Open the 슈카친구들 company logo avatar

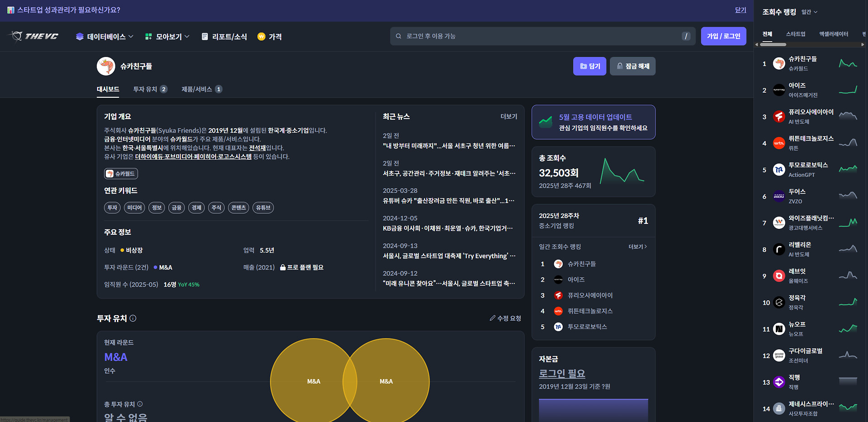click(106, 66)
